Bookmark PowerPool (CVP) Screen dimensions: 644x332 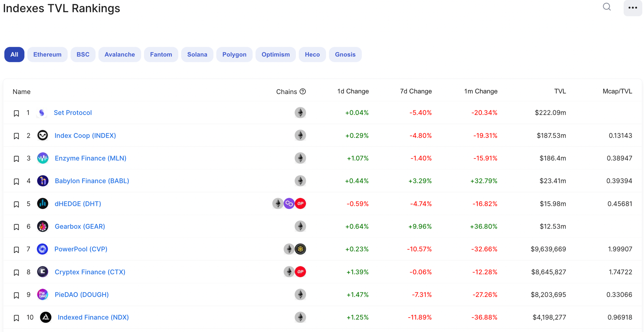(16, 250)
